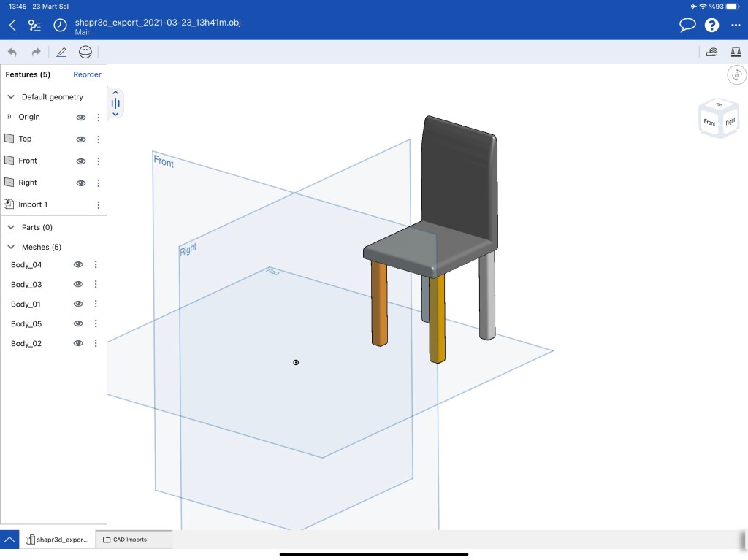748x560 pixels.
Task: Hide the Origin using its eye icon
Action: pos(81,117)
